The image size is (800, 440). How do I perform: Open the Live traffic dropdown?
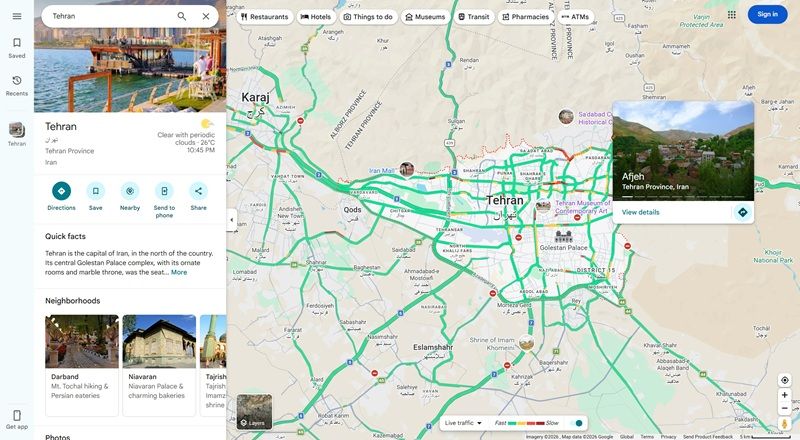[463, 423]
